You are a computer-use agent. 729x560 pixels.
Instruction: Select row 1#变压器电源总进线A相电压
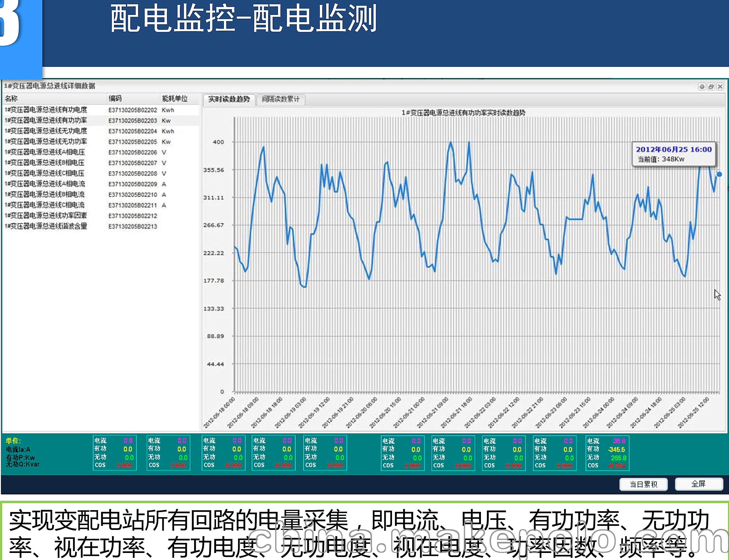click(101, 152)
